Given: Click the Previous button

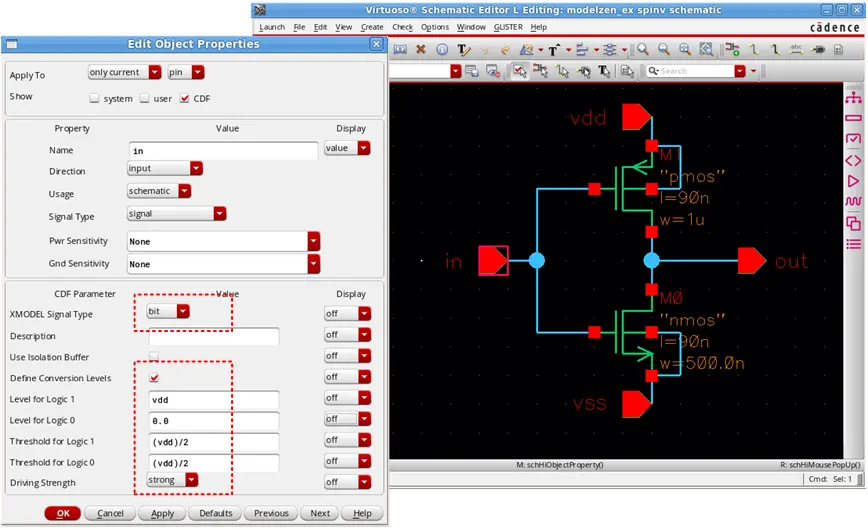Looking at the screenshot, I should pos(271,513).
